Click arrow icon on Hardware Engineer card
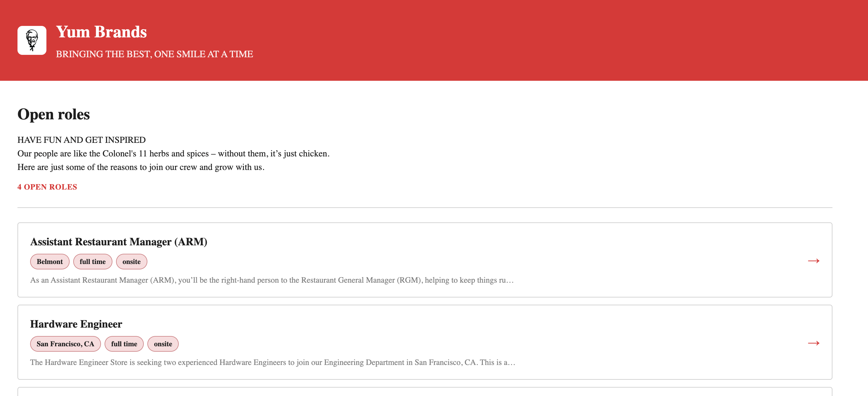 813,343
